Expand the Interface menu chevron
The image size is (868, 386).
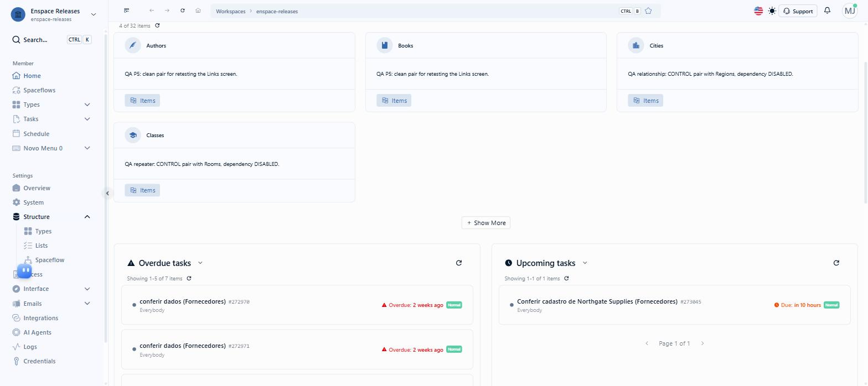coord(87,289)
